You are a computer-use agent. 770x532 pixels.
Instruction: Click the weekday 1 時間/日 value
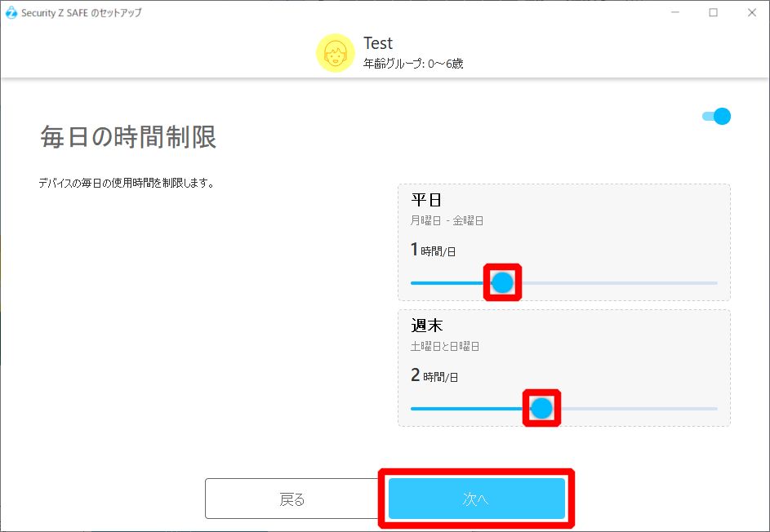click(x=433, y=250)
